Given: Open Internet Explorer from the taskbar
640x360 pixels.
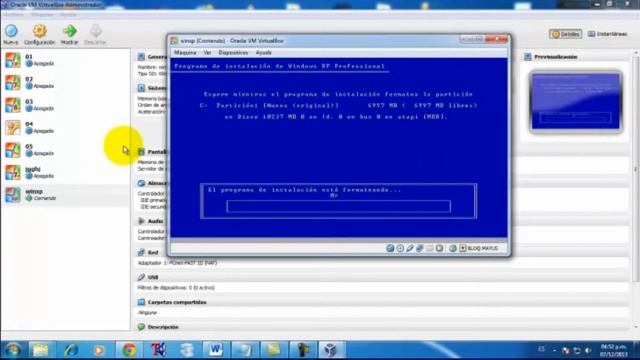Looking at the screenshot, I should point(70,350).
